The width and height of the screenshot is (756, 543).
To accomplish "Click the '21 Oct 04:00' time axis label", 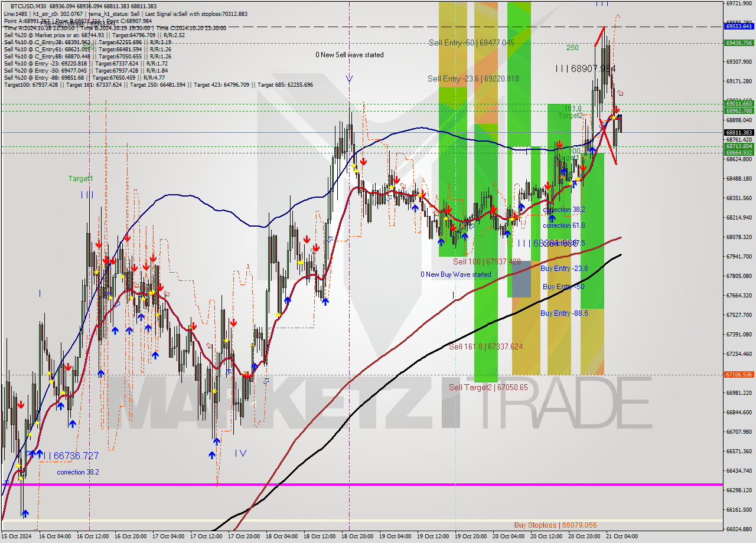I will tap(621, 537).
